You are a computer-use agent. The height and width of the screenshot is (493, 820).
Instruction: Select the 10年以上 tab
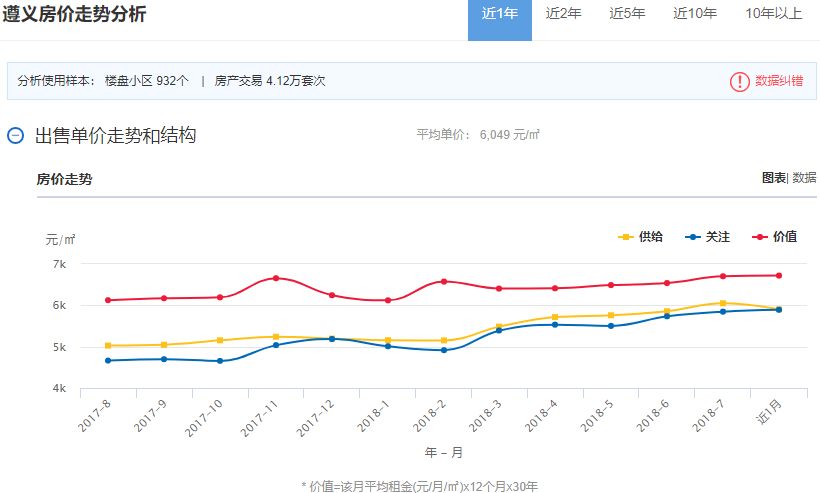(x=773, y=14)
